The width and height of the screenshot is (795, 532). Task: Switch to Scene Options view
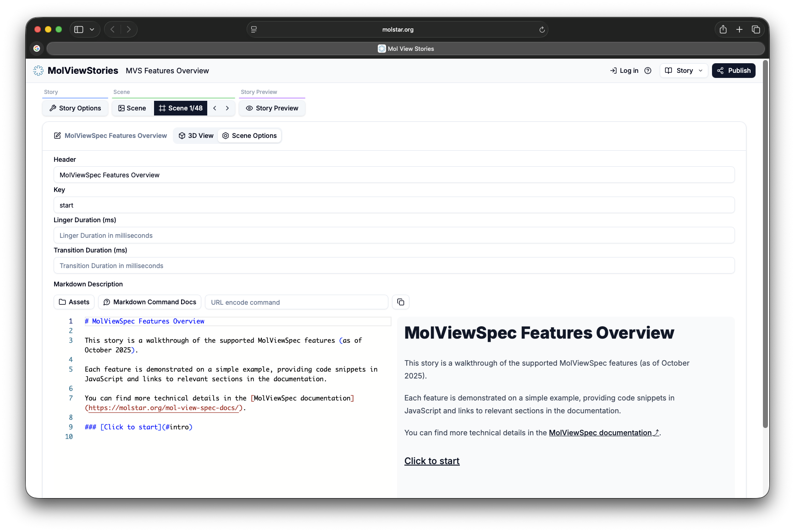pos(249,136)
